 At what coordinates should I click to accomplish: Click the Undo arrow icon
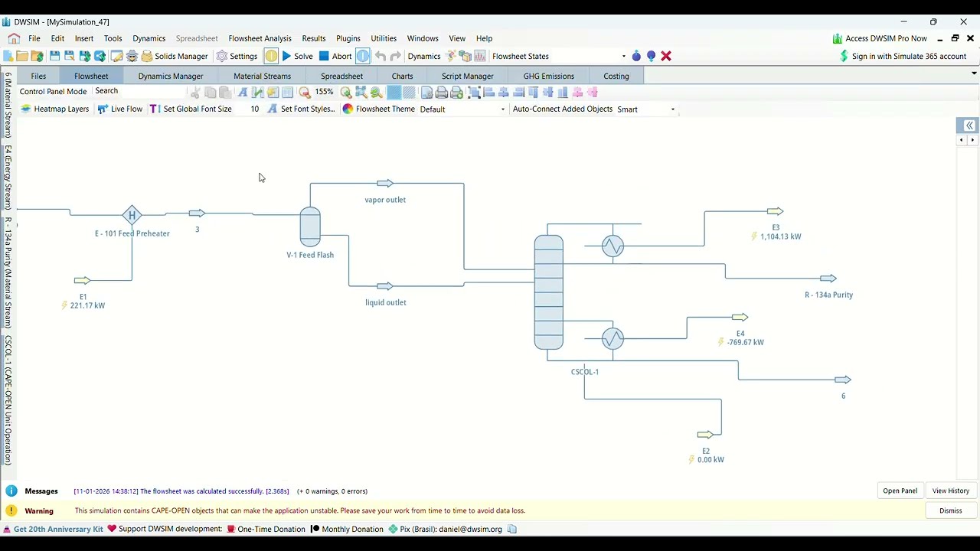click(x=381, y=56)
